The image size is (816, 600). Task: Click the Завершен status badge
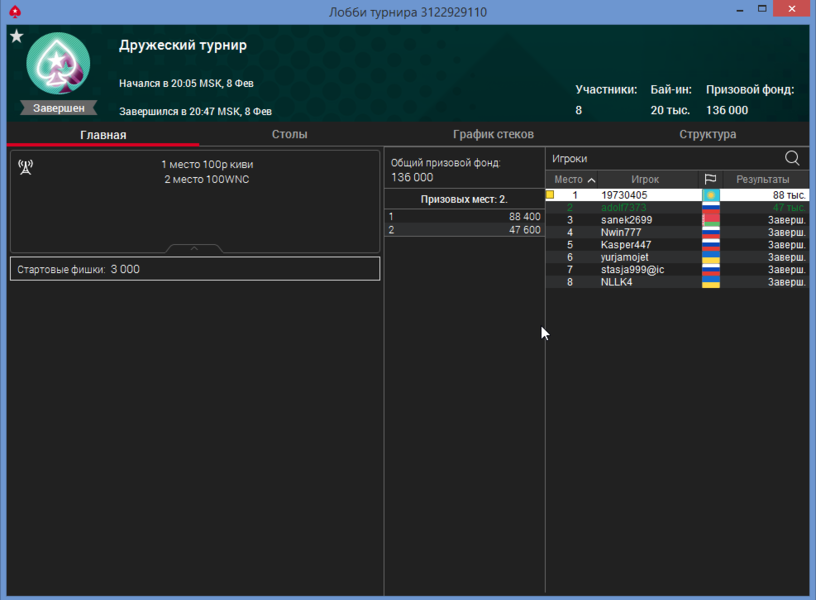[x=58, y=108]
